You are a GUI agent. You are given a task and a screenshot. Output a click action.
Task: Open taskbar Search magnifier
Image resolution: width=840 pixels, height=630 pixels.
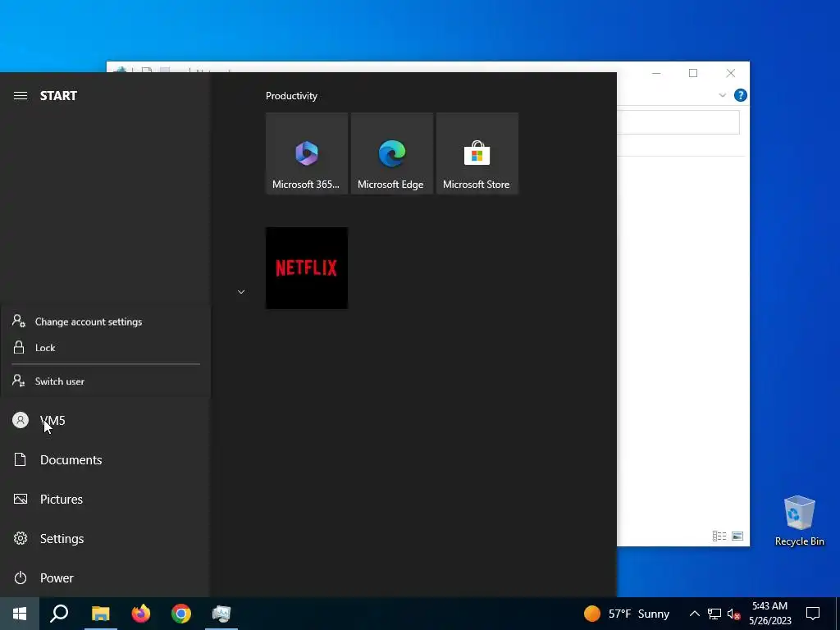59,614
